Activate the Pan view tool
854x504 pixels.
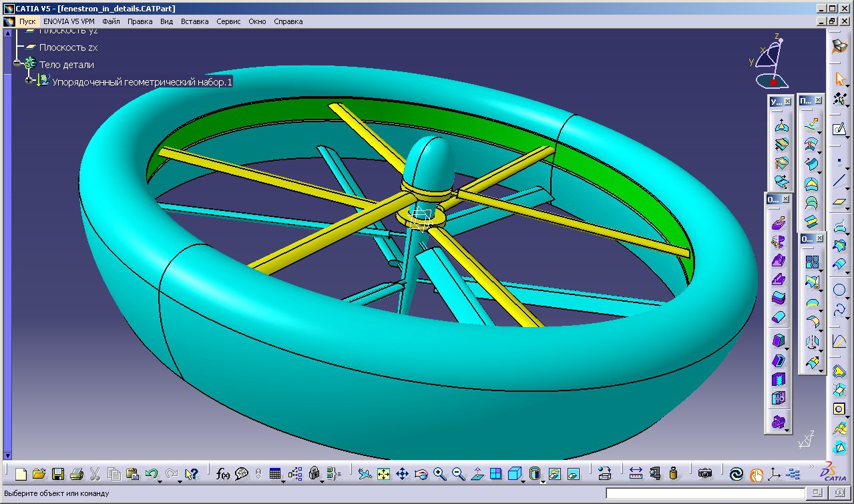(402, 474)
